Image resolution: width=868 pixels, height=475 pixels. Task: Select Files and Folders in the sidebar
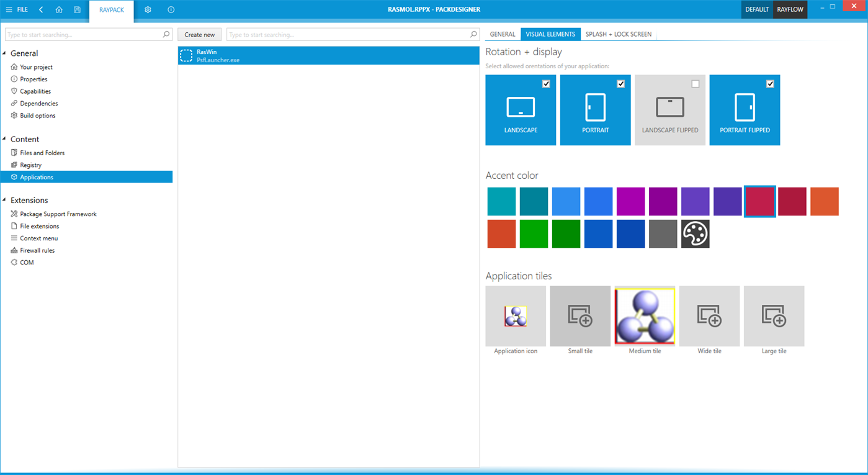(x=42, y=152)
